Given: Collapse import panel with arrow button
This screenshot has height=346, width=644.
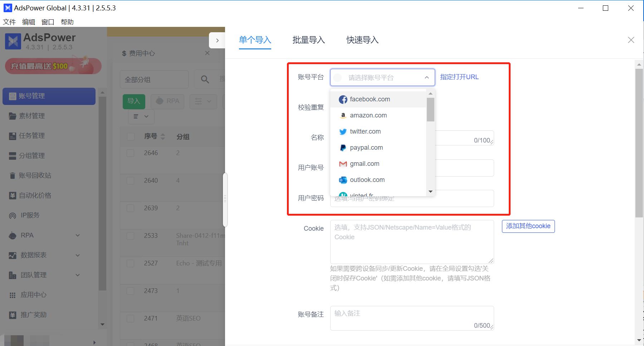Looking at the screenshot, I should click(217, 40).
